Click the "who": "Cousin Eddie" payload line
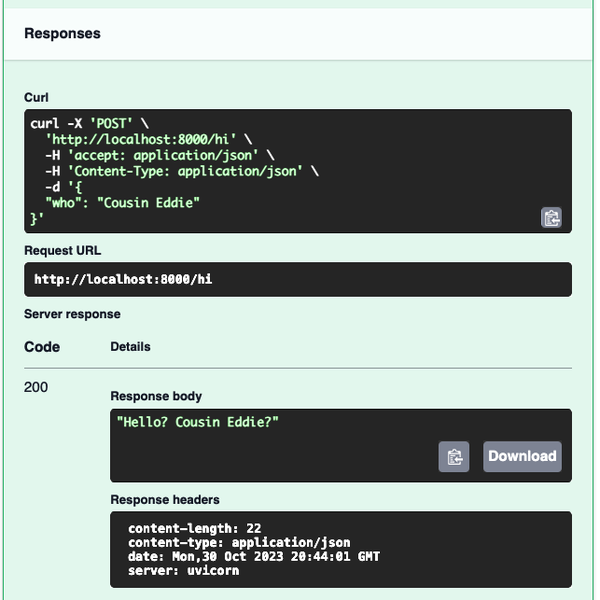Image resolution: width=600 pixels, height=600 pixels. pos(123,202)
